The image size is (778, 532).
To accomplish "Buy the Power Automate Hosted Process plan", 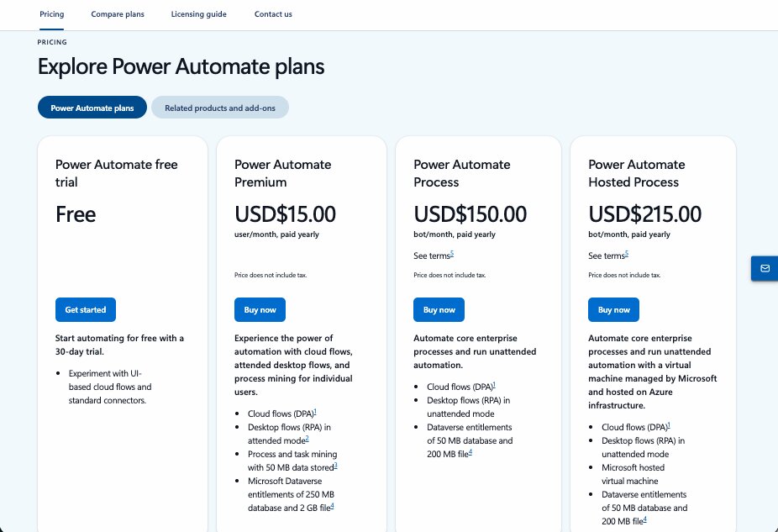I will click(613, 309).
